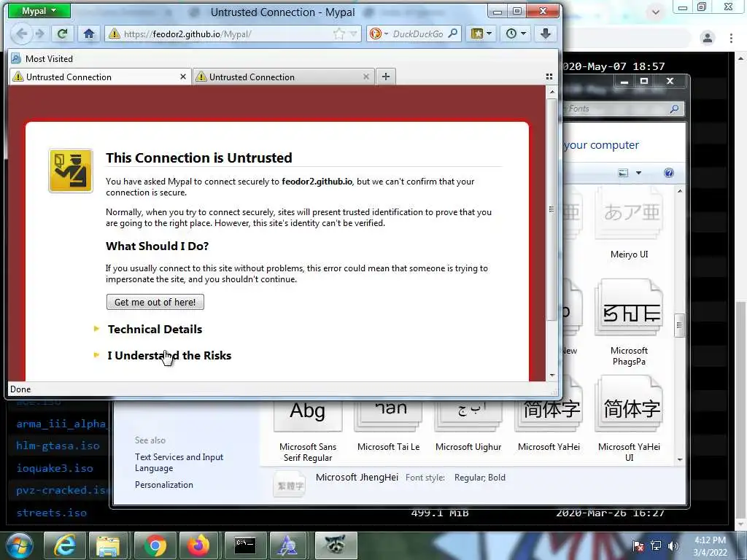Click the untrusted connection guard icon

tap(71, 171)
